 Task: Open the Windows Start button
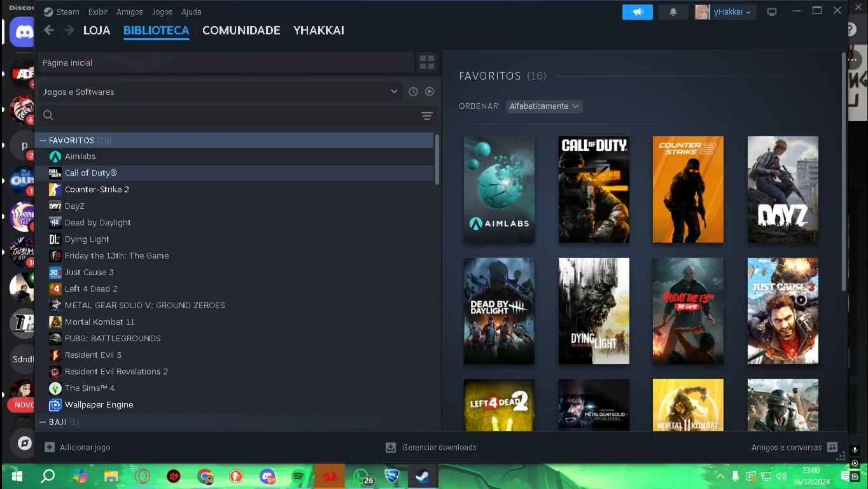click(17, 476)
